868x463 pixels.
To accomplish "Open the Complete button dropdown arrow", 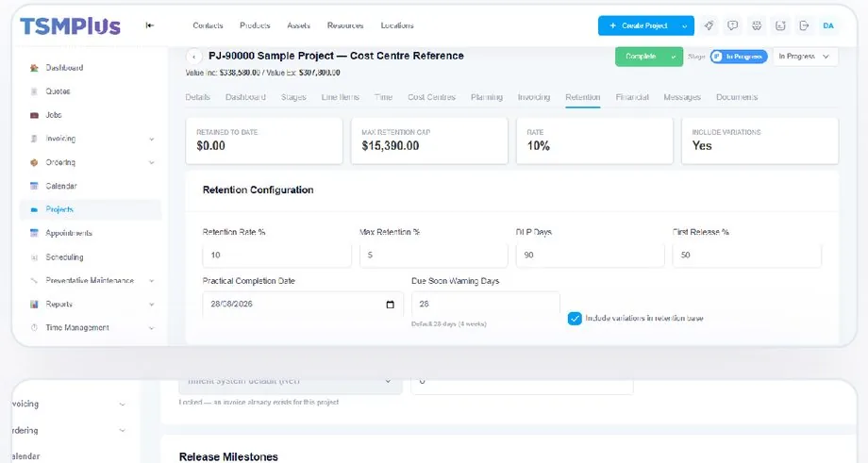I will [674, 57].
